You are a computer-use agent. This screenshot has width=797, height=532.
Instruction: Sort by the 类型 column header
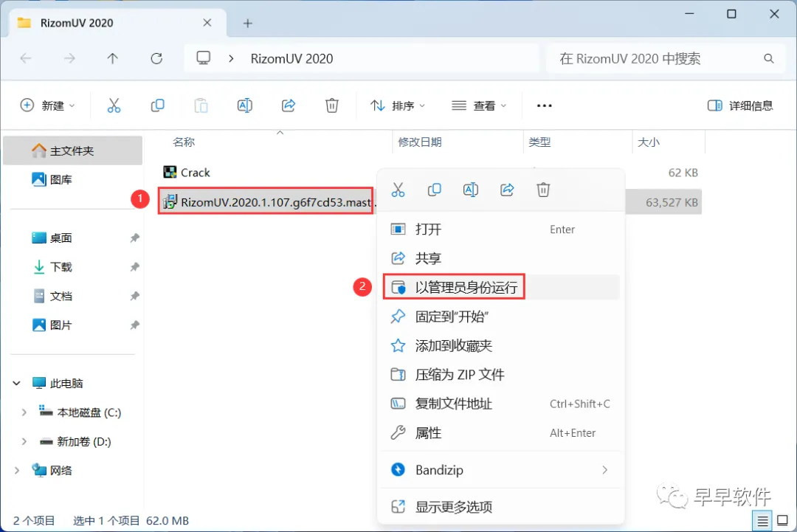[539, 142]
